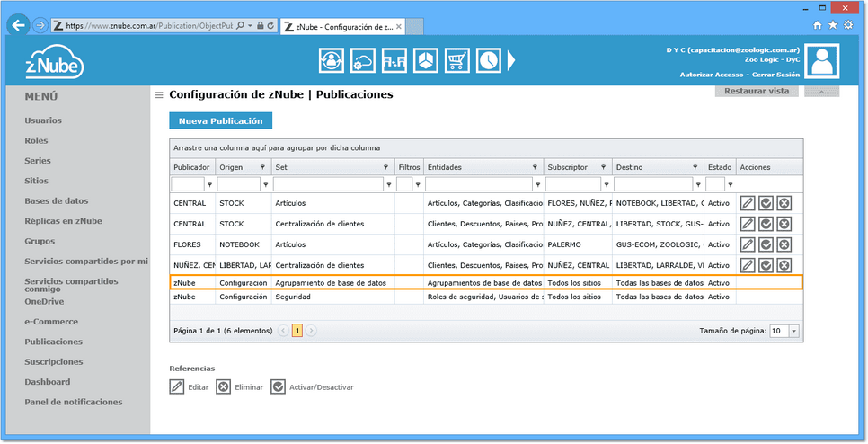Edit the FLORES NOTEBOOK publication

(x=748, y=244)
